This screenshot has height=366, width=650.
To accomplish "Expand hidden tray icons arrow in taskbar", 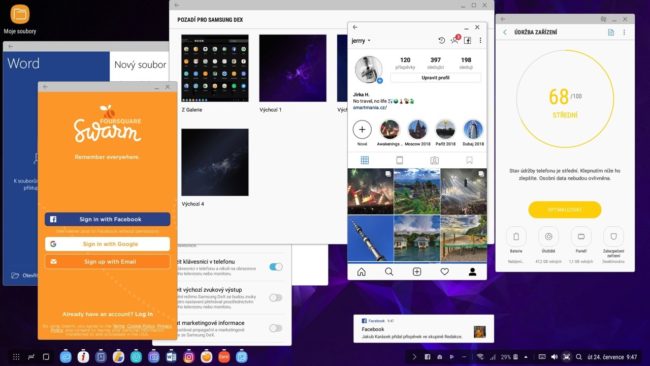I will pos(414,356).
